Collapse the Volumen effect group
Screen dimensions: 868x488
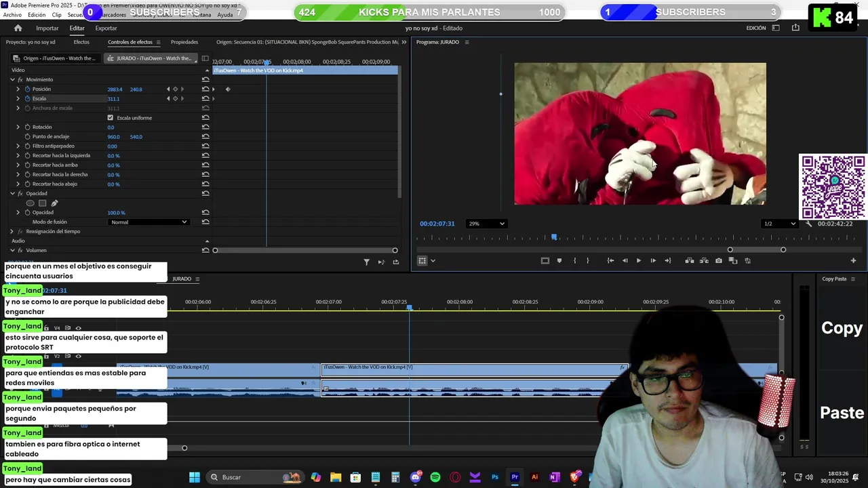[12, 250]
